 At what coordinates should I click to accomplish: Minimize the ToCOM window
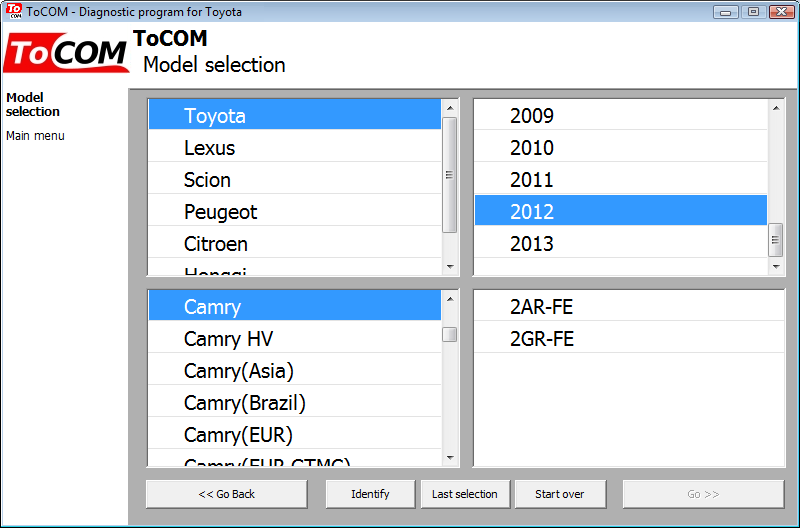tap(726, 11)
